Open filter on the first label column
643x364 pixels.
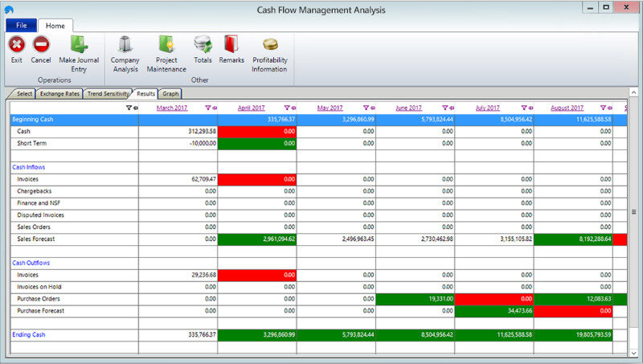(x=129, y=108)
